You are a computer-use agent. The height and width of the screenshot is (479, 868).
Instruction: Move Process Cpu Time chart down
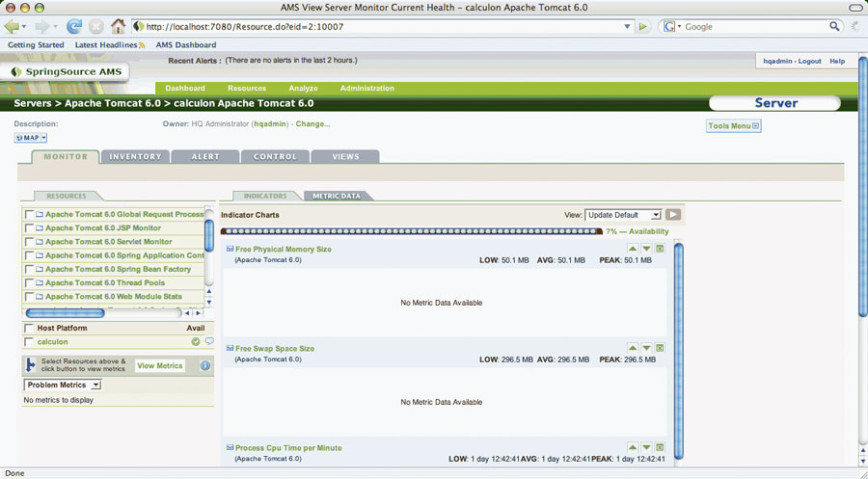pos(646,447)
